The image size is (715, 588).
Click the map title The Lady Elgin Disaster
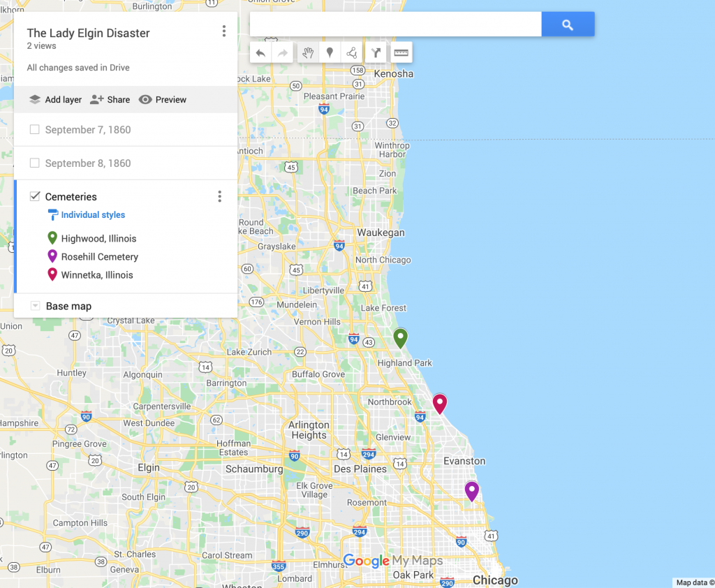(89, 33)
